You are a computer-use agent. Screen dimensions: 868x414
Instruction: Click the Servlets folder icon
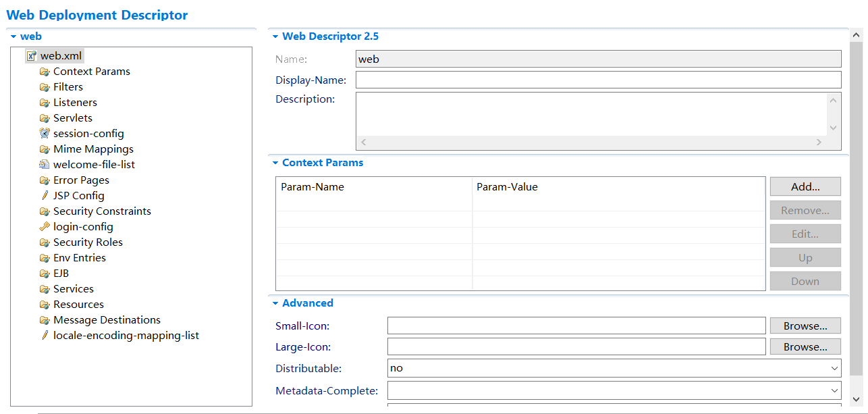45,118
